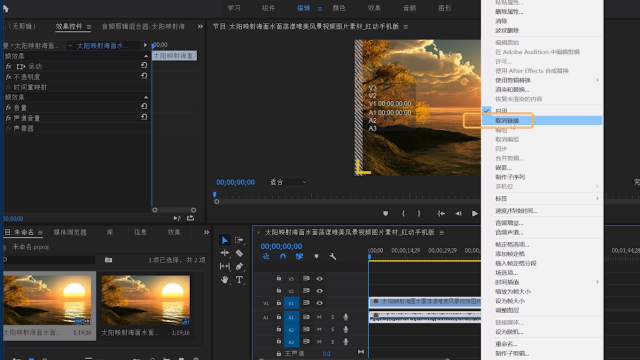This screenshot has width=640, height=360.
Task: Toggle V3 track visibility eye
Action: [x=320, y=279]
